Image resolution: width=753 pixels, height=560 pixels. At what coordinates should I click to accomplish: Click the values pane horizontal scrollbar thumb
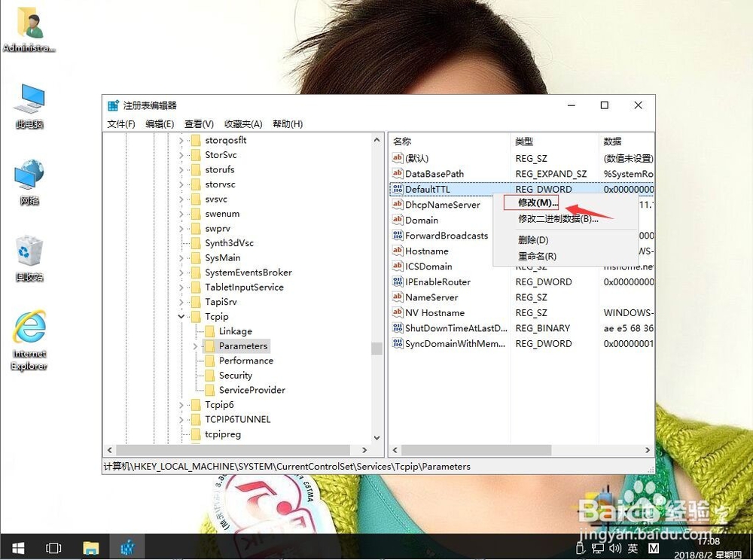[x=477, y=450]
